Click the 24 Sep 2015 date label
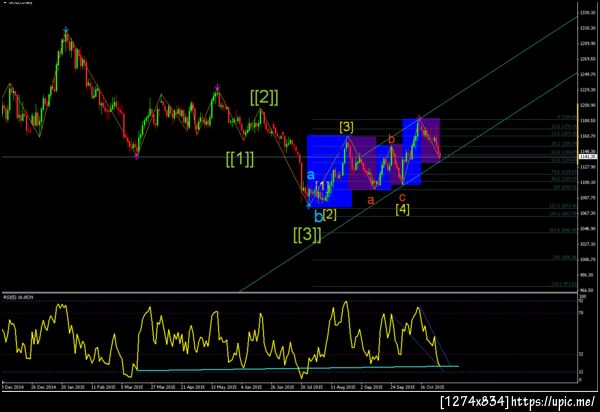 (x=403, y=387)
